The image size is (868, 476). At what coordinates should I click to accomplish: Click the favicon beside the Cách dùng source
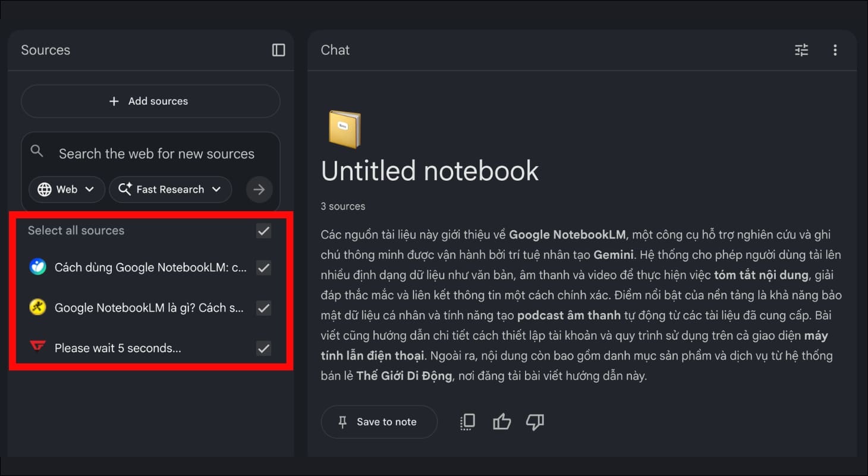38,268
